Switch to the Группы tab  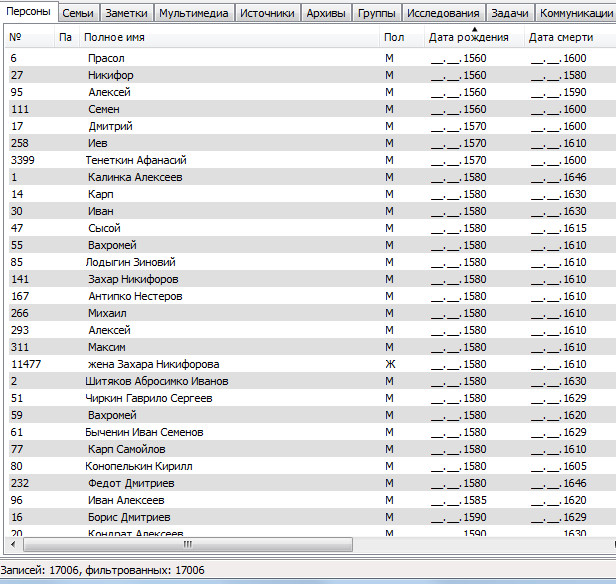coord(377,13)
